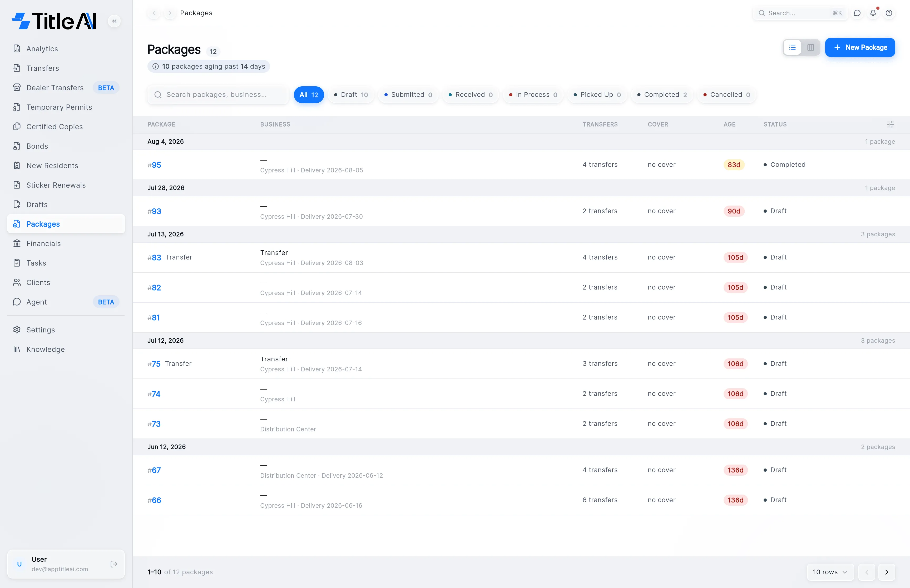Open the messages chat icon in the header
This screenshot has width=910, height=588.
click(857, 13)
